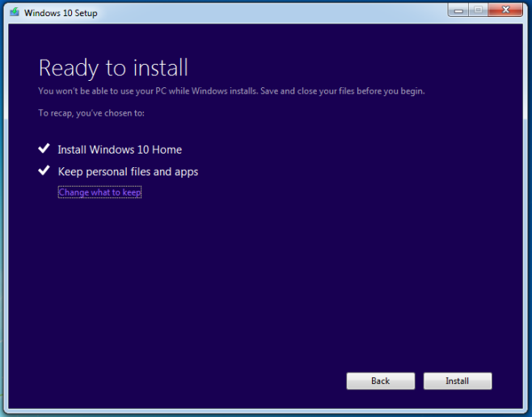This screenshot has width=532, height=417.
Task: Click the checkmark beside Install Windows 10 Home
Action: click(x=44, y=150)
